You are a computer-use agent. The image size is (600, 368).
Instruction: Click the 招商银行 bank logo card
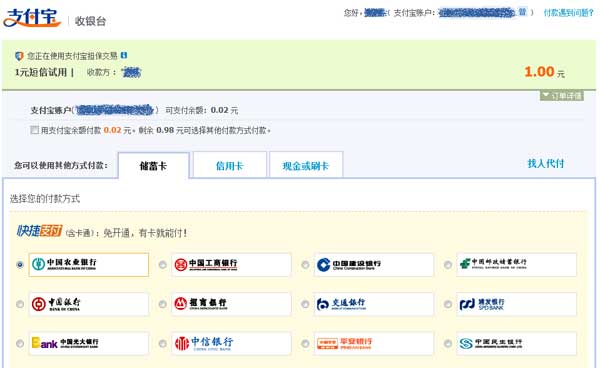pyautogui.click(x=231, y=304)
